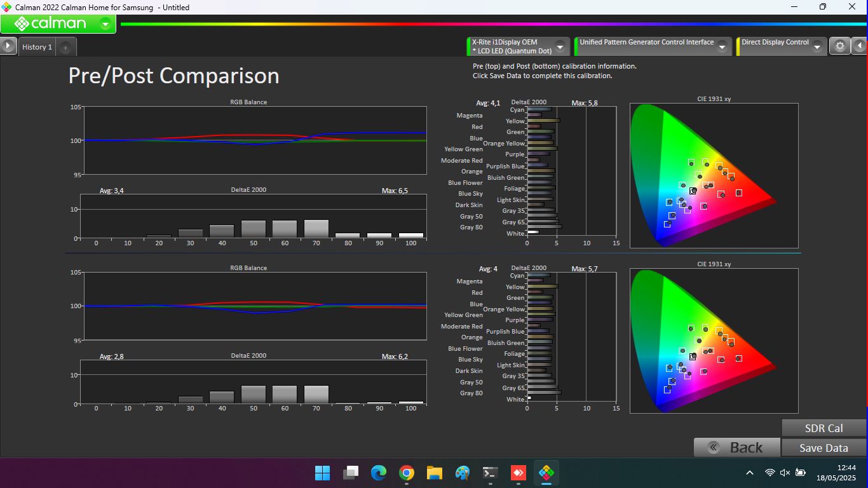
Task: Click Calman app icon in title bar
Action: point(7,7)
